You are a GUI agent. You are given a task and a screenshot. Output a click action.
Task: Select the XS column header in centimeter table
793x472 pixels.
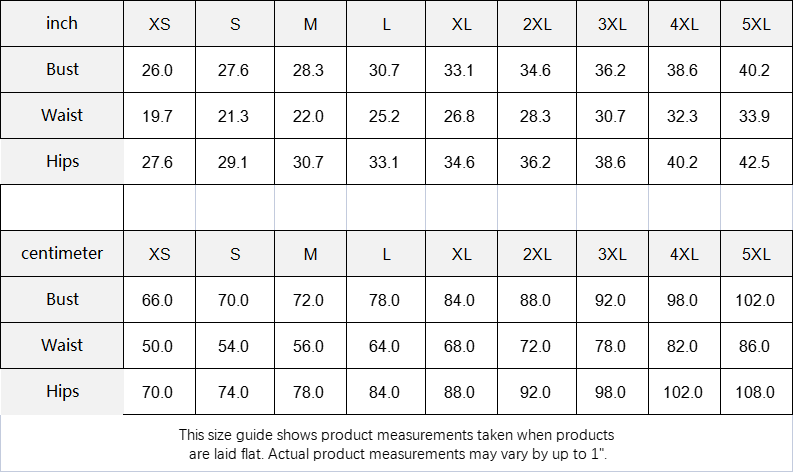159,254
